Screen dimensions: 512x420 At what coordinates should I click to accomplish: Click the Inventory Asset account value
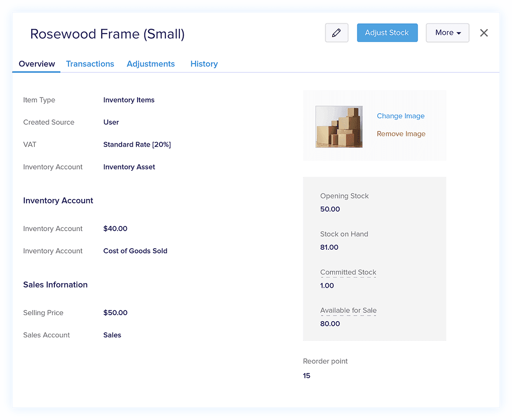(x=129, y=167)
